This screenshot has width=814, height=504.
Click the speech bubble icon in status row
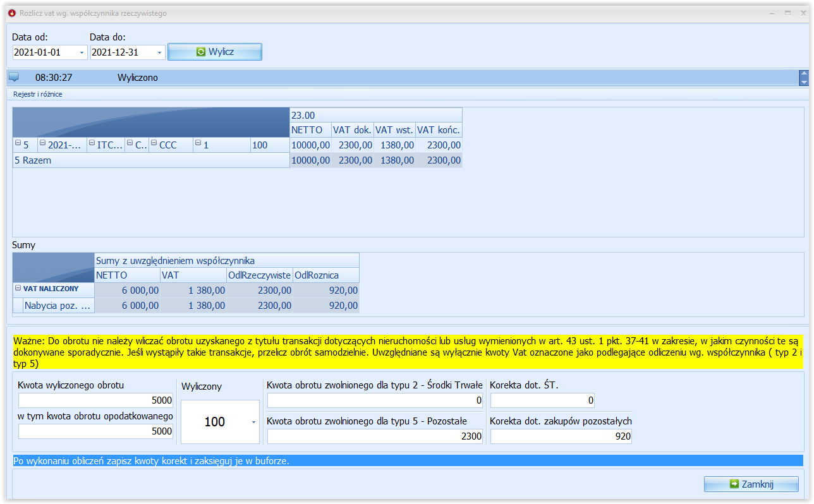pyautogui.click(x=13, y=78)
